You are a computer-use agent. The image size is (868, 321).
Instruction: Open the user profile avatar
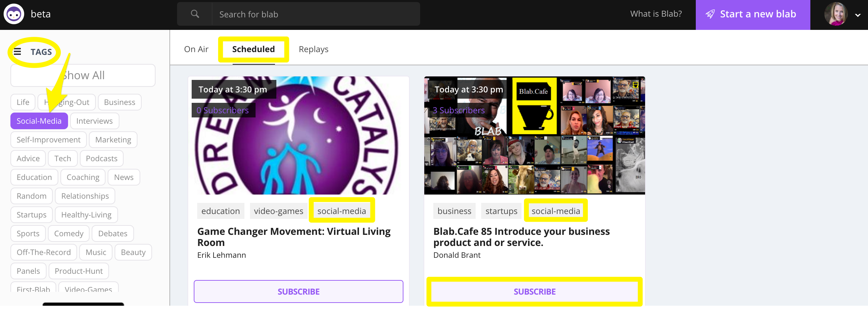[836, 14]
